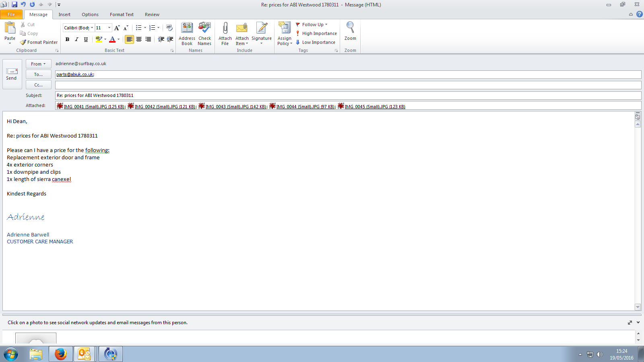Copy the selected text
The image size is (644, 362).
click(29, 33)
